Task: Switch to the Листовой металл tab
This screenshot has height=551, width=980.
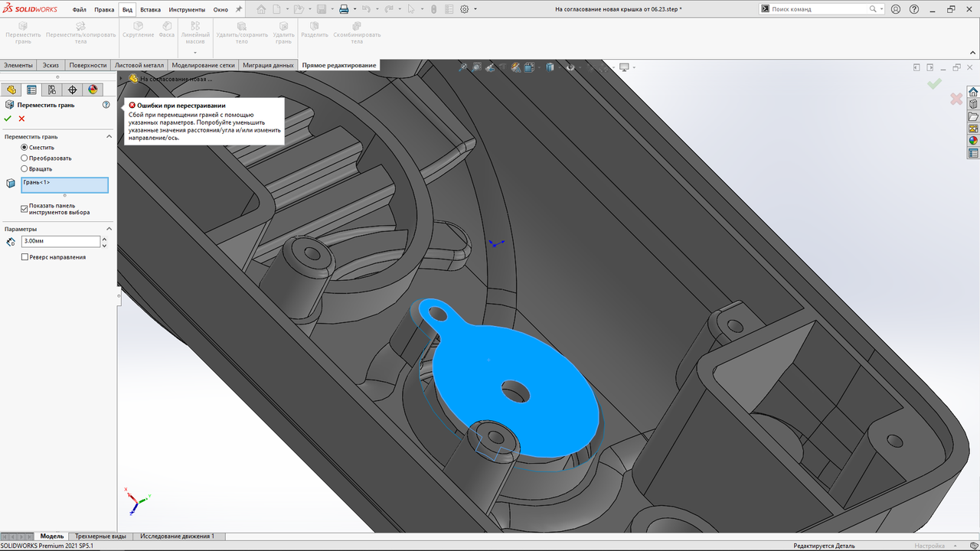Action: [139, 65]
